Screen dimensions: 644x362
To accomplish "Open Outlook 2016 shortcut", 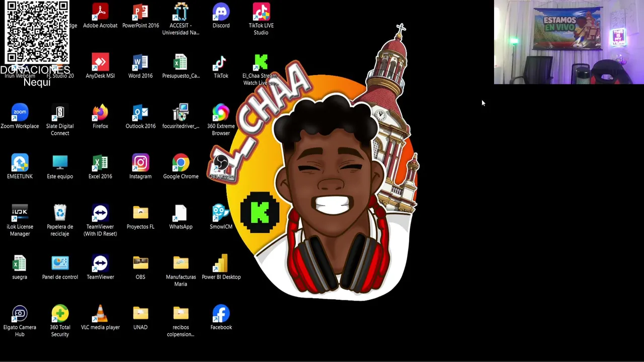I will (x=140, y=117).
